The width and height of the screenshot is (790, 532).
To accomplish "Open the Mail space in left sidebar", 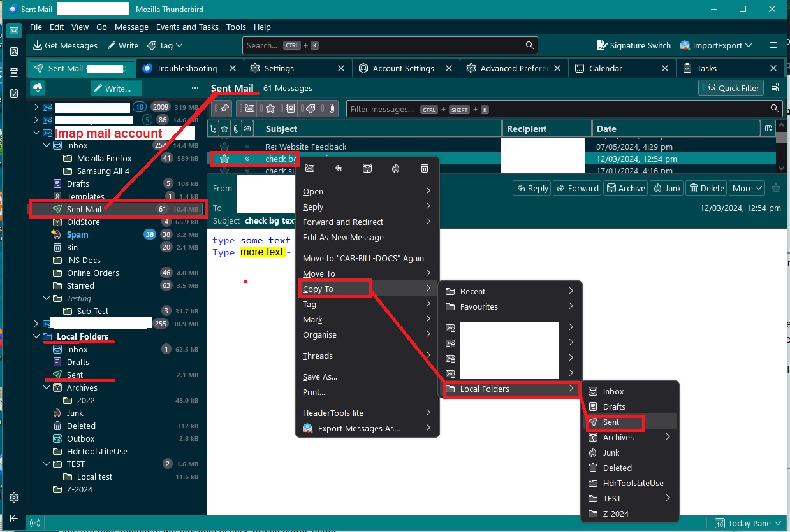I will pos(13,31).
